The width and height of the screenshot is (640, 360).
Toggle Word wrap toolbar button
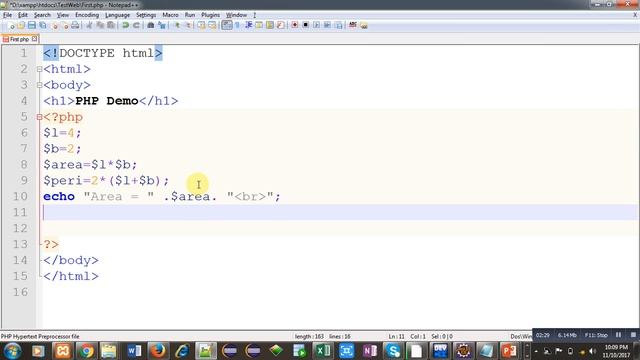pyautogui.click(x=227, y=25)
